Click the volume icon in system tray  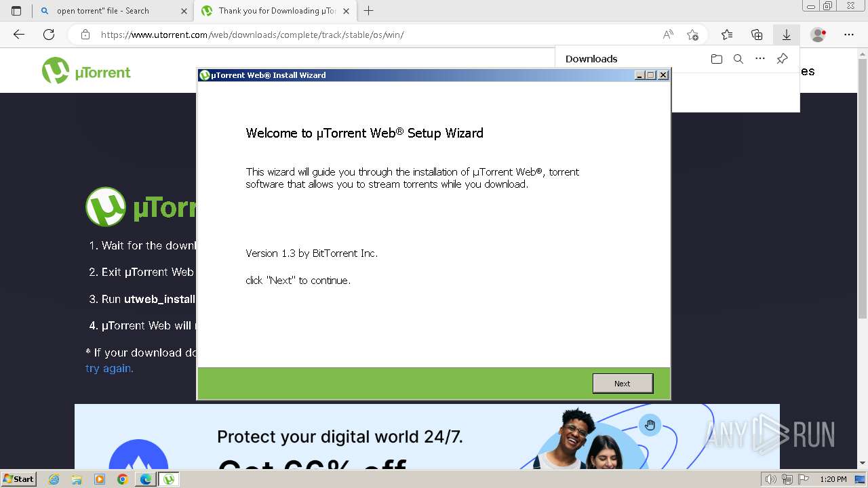click(770, 479)
